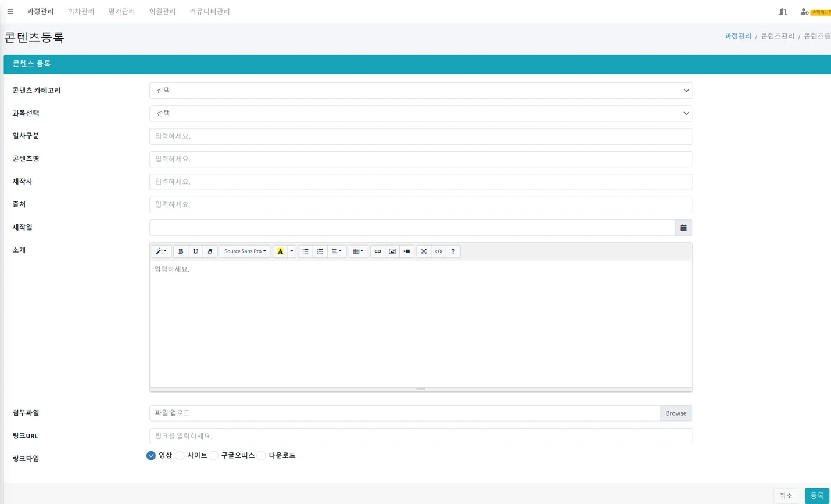
Task: Click into the 소개 editor text area
Action: coord(421,323)
